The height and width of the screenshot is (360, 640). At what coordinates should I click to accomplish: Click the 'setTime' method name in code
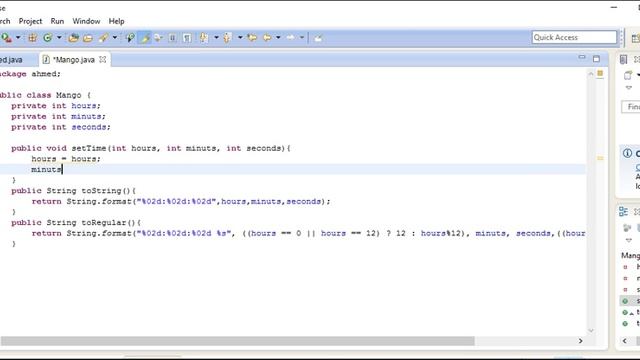pos(89,148)
